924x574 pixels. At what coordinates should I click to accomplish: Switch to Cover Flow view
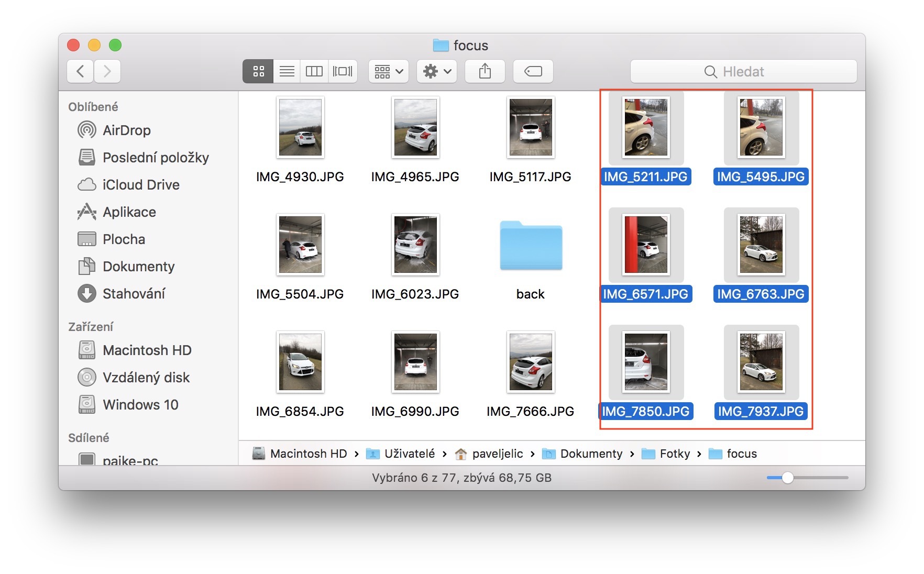[x=343, y=71]
